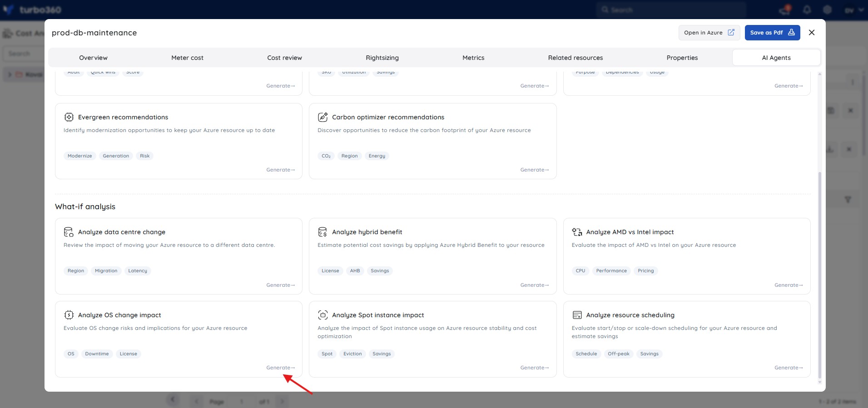Click the Spot tag on Spot instance impact

point(327,354)
